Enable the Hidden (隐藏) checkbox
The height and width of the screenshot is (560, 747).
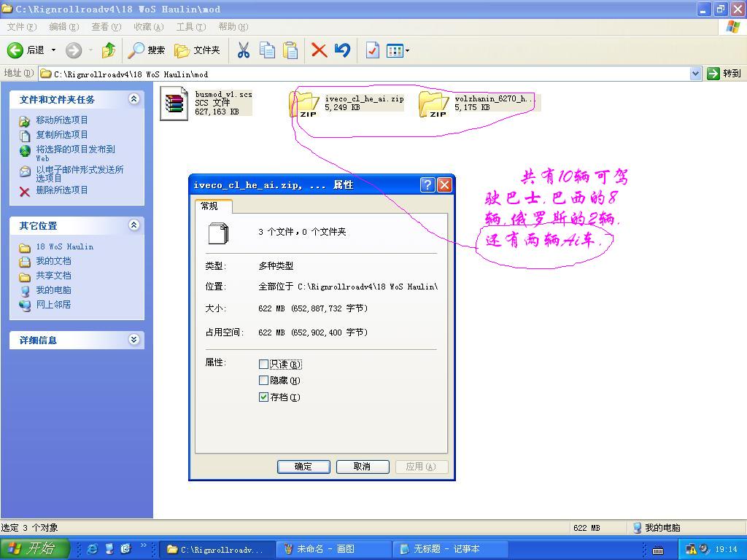[x=264, y=381]
